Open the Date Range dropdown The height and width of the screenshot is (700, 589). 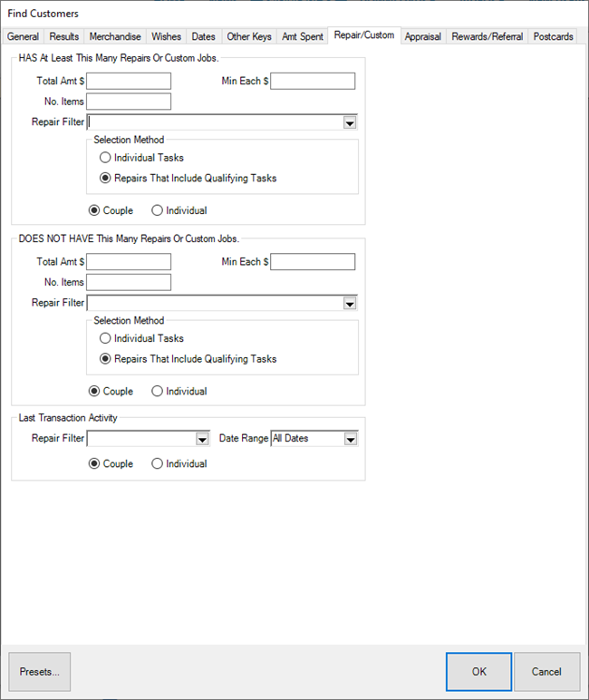351,439
